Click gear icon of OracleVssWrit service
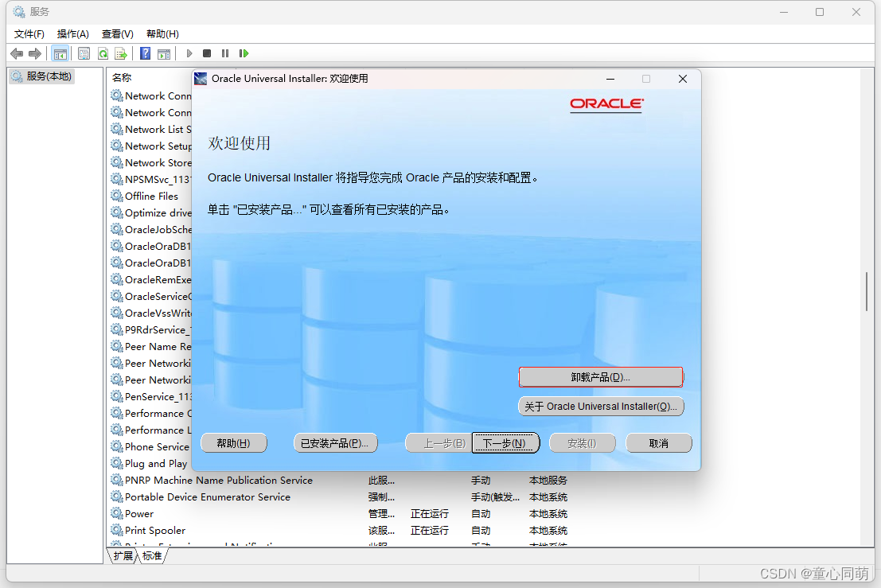The height and width of the screenshot is (588, 881). point(117,313)
